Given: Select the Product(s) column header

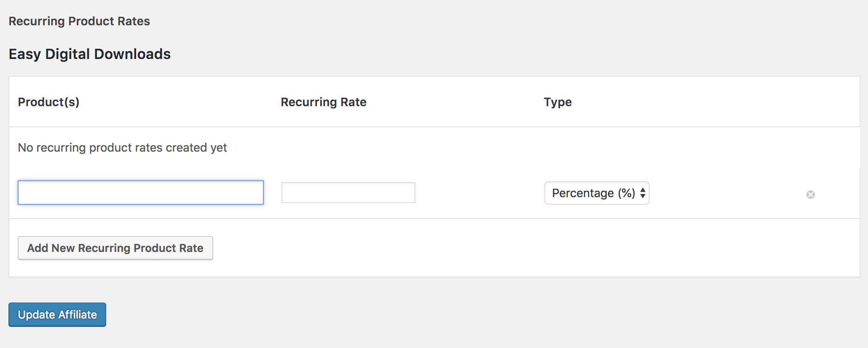Looking at the screenshot, I should 49,102.
